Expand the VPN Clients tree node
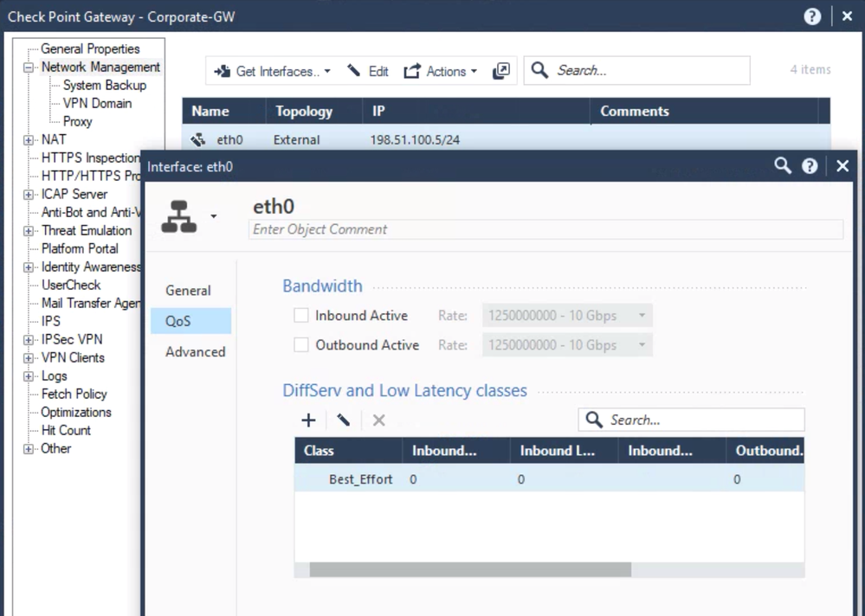 point(28,358)
